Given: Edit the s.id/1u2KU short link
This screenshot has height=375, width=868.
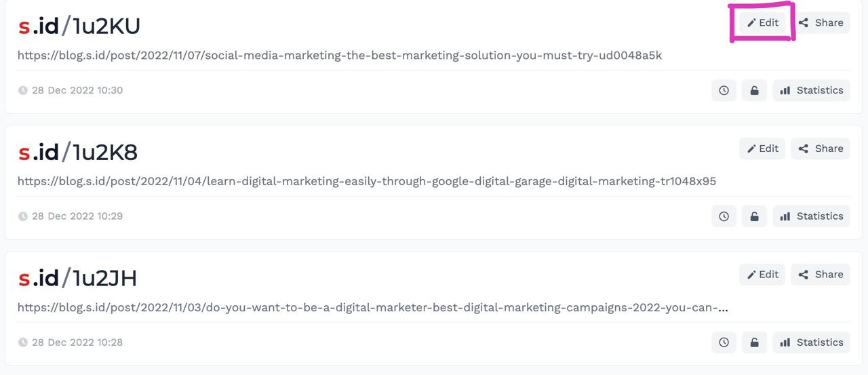Looking at the screenshot, I should click(x=762, y=22).
